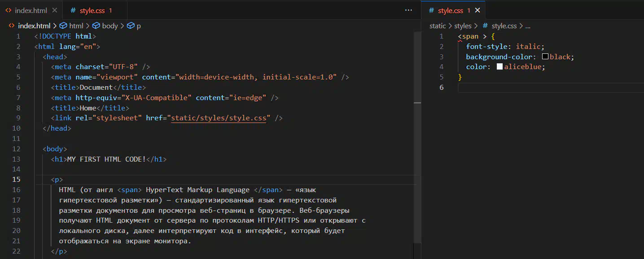
Task: Follow the static/styles/style.css href link
Action: (219, 118)
